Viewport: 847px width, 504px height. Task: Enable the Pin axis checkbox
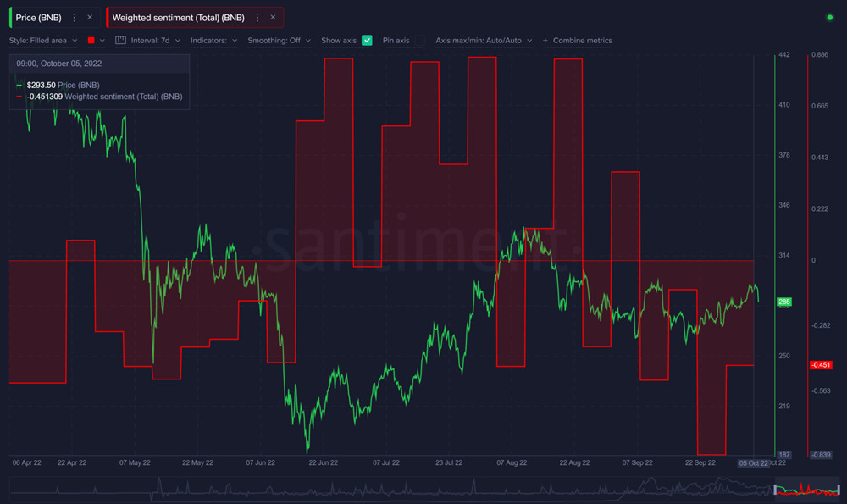419,40
